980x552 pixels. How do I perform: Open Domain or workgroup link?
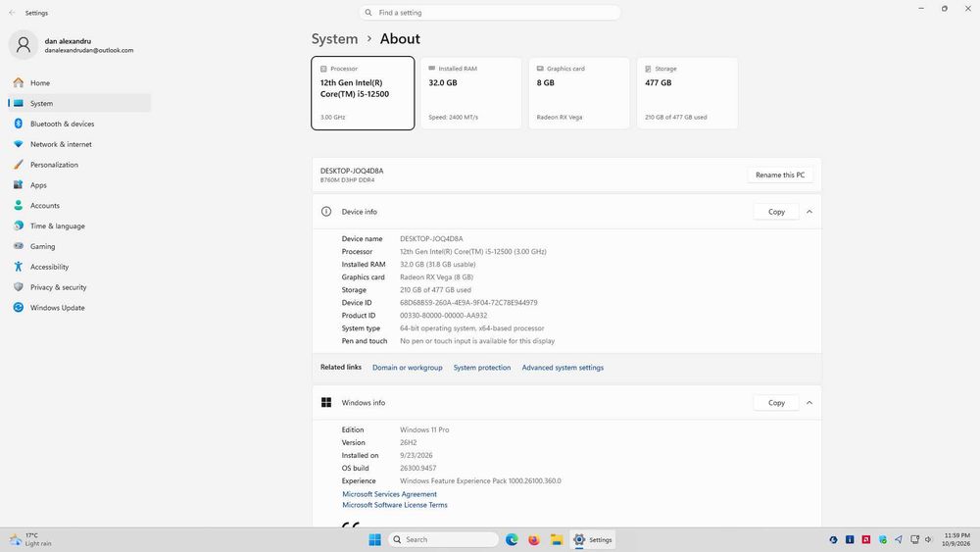click(408, 368)
